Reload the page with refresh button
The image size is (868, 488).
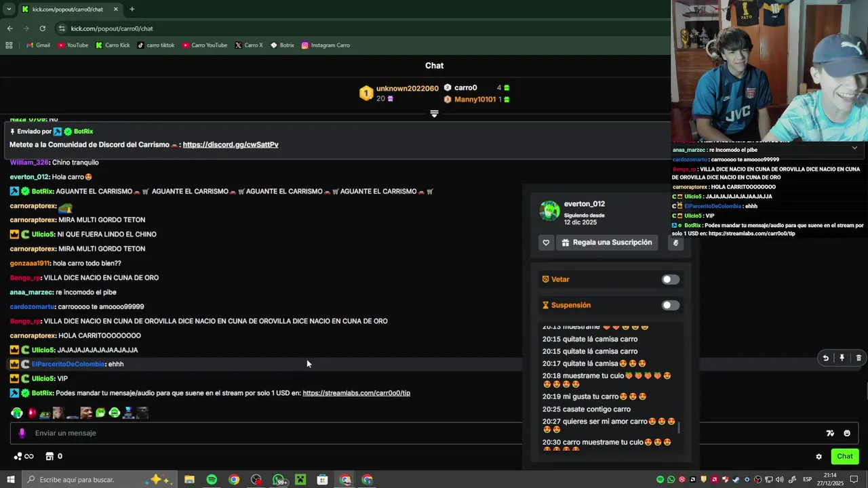tap(42, 28)
